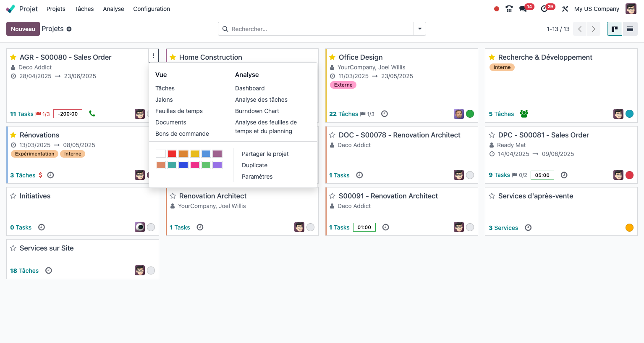Click activity clock on Services sur Site card
Image resolution: width=644 pixels, height=343 pixels.
pos(49,271)
